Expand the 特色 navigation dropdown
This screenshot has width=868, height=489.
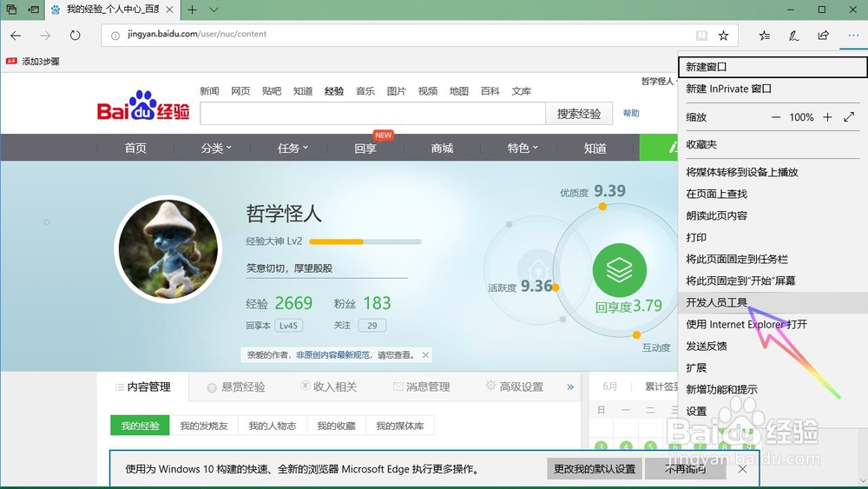[x=523, y=148]
